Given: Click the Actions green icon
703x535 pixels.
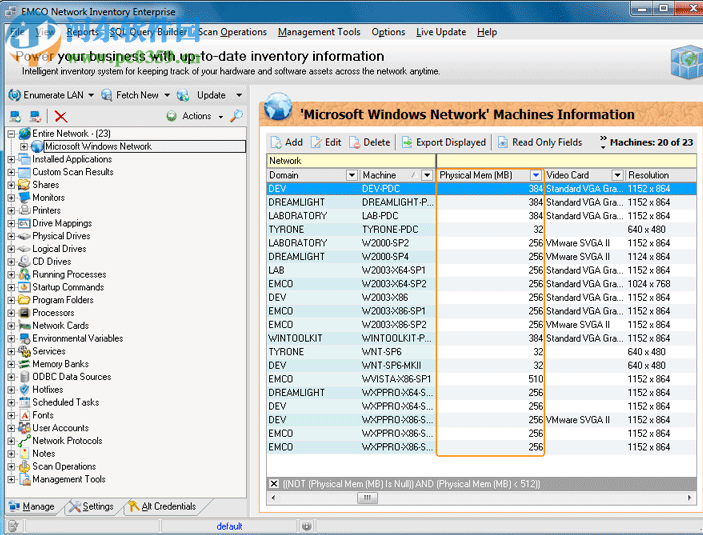Looking at the screenshot, I should [x=171, y=116].
